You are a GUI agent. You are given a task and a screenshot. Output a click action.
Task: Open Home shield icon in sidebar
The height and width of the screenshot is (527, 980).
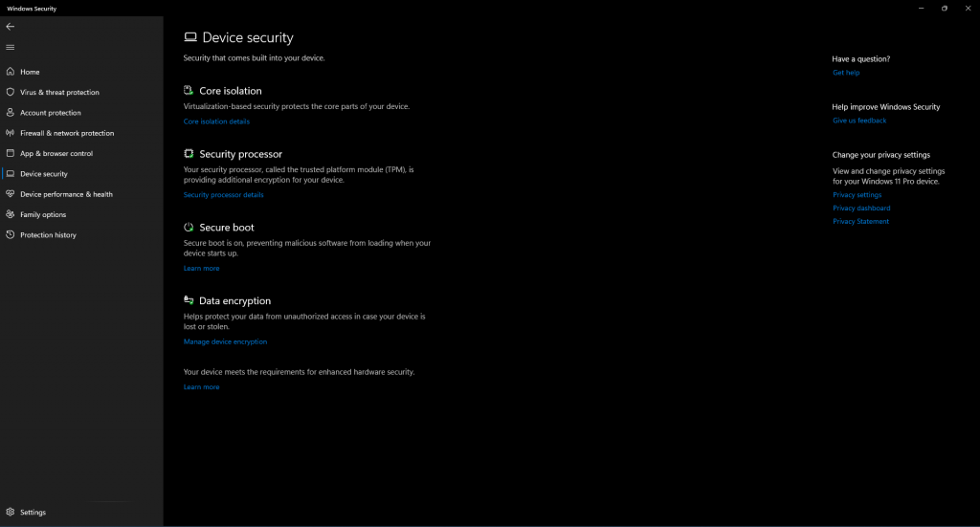pos(10,72)
